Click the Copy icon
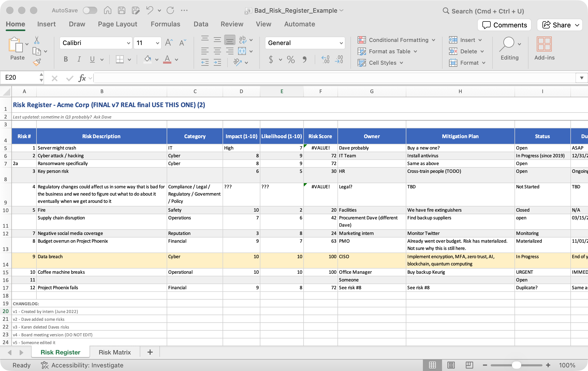Image resolution: width=588 pixels, height=371 pixels. 37,51
